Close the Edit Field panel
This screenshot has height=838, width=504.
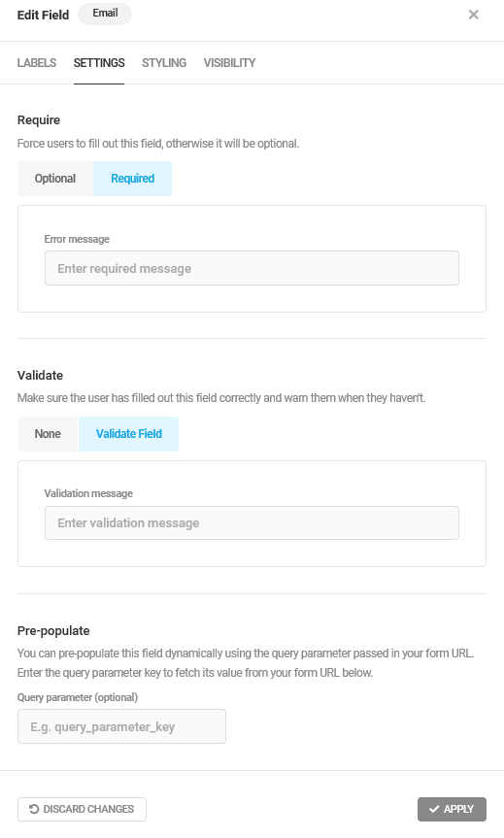coord(473,15)
